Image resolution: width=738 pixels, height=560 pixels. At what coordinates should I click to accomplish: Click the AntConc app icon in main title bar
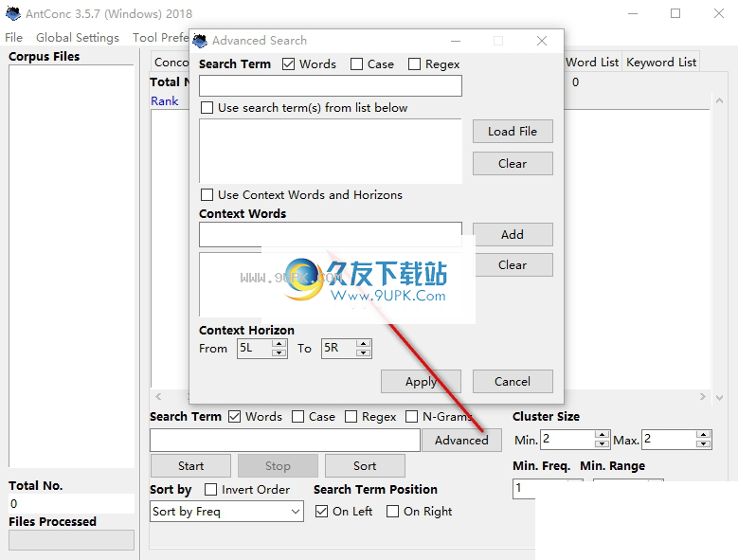12,13
